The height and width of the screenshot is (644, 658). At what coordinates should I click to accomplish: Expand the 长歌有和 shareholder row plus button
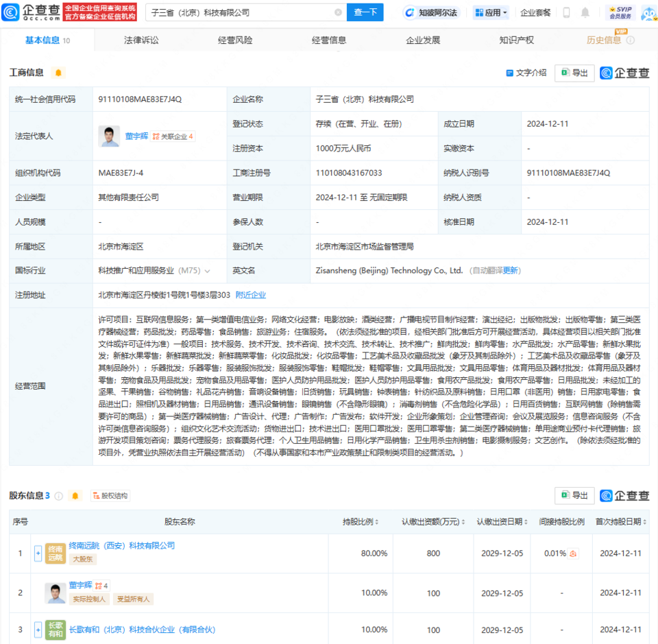pos(38,630)
